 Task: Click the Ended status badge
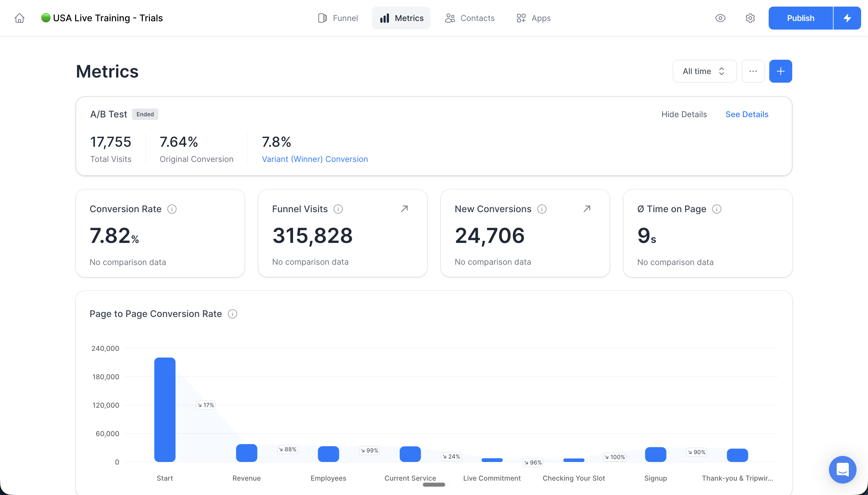click(x=145, y=114)
